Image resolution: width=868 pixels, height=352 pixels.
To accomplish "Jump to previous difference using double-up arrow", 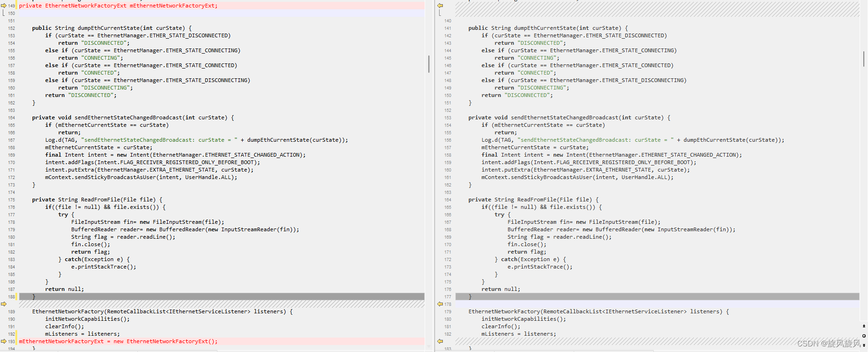I will (864, 326).
